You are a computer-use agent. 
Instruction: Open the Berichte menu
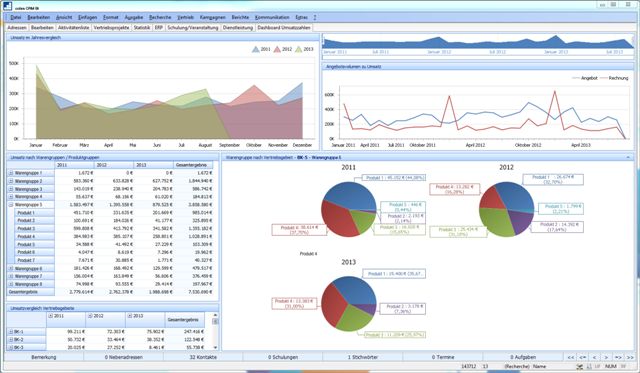pyautogui.click(x=240, y=18)
